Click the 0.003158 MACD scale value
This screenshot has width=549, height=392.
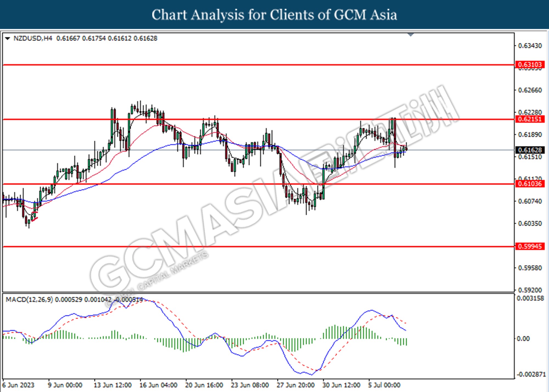point(530,298)
